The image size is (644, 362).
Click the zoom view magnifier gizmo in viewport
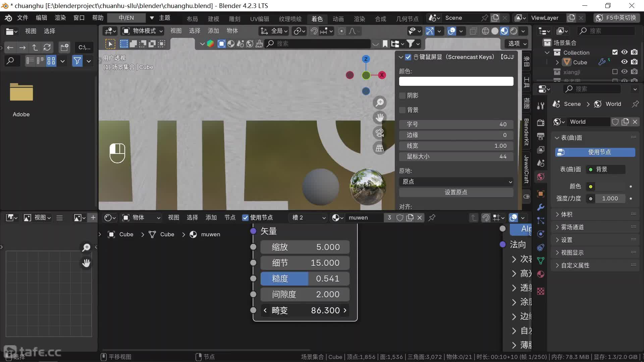tap(380, 103)
